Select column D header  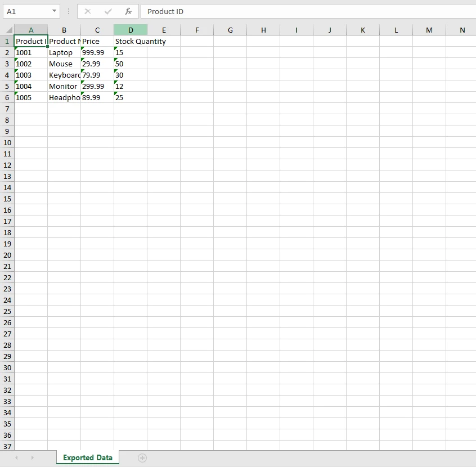tap(131, 30)
